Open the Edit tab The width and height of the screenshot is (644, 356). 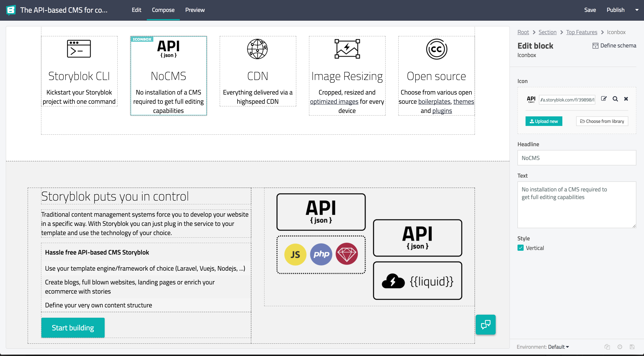[x=136, y=10]
